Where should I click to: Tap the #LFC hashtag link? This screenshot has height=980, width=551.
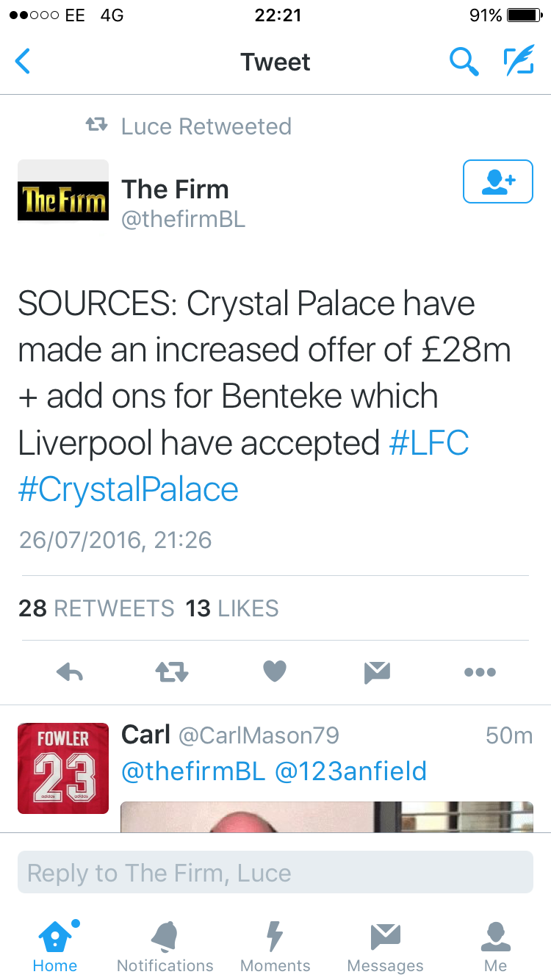point(428,443)
